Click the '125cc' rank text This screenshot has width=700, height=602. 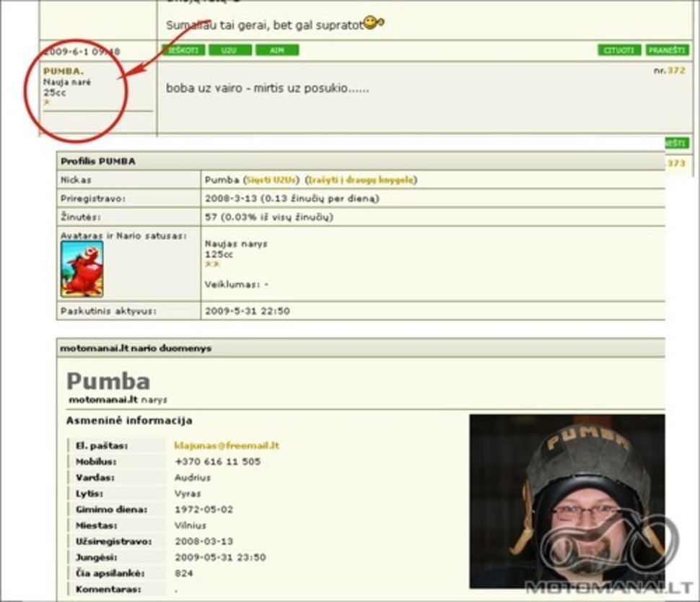tap(219, 254)
